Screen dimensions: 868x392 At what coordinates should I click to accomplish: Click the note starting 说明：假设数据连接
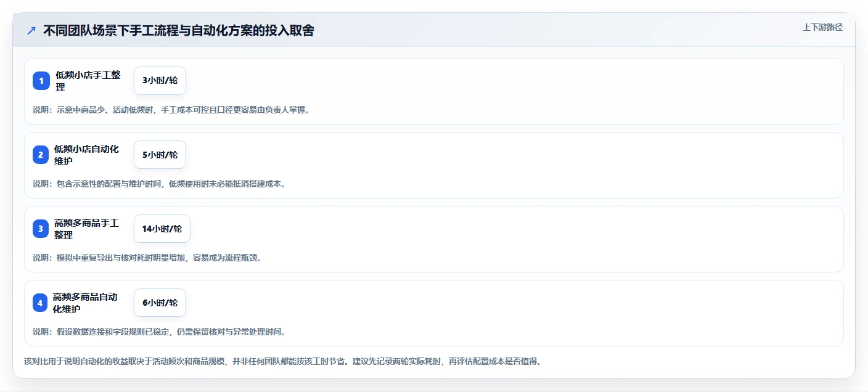click(x=159, y=332)
